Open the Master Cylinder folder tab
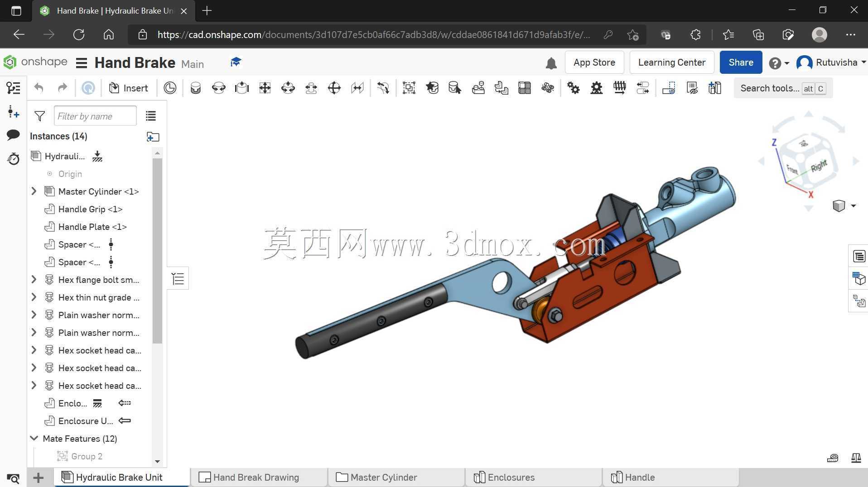 point(396,477)
